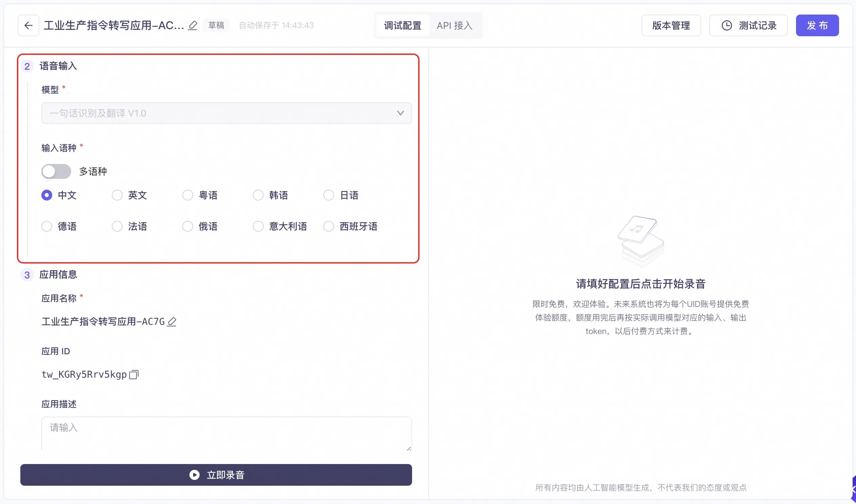Open 版本管理
Viewport: 856px width, 504px height.
tap(671, 25)
